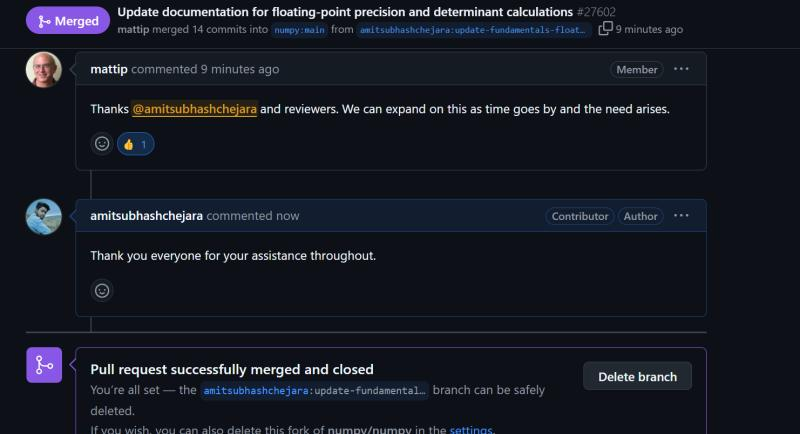800x434 pixels.
Task: Click the Merged status badge
Action: click(68, 21)
